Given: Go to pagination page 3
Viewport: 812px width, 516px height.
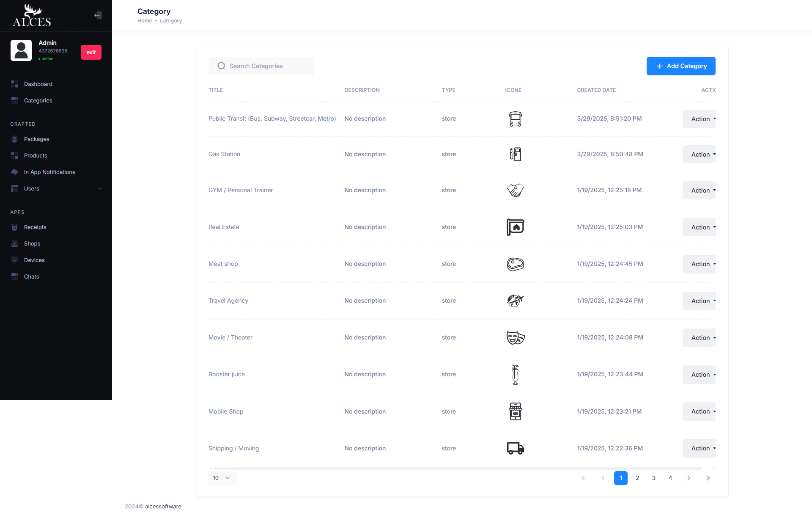Looking at the screenshot, I should point(653,478).
